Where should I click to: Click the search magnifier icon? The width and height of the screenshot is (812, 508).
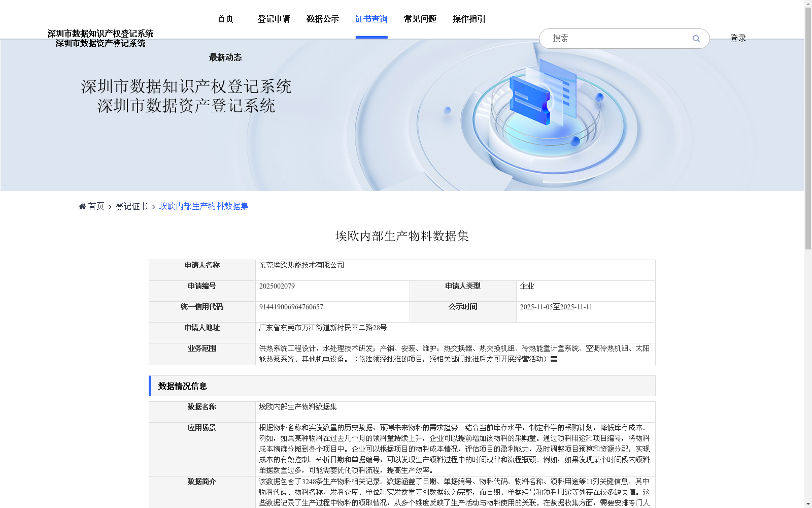[x=696, y=39]
